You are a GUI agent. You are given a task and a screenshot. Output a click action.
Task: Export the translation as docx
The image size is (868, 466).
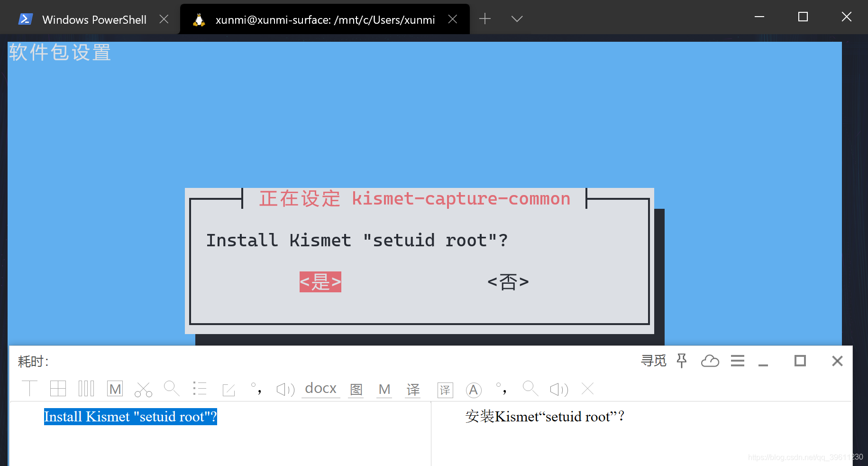[320, 388]
